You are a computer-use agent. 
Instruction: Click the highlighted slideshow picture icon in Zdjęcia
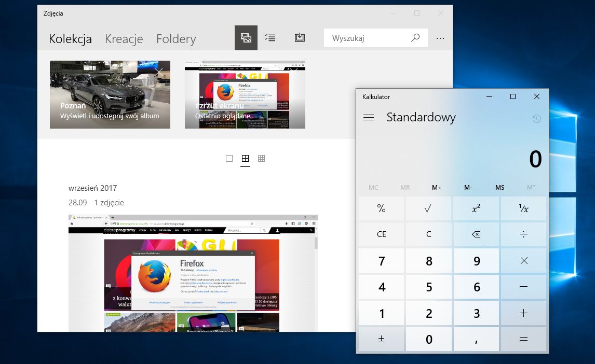[246, 38]
